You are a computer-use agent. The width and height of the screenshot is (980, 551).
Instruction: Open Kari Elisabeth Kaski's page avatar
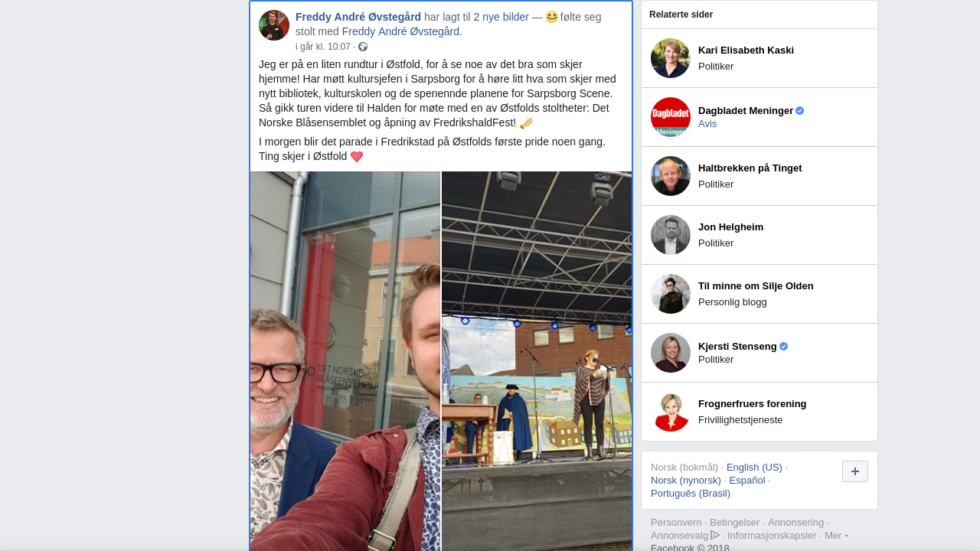(x=671, y=58)
